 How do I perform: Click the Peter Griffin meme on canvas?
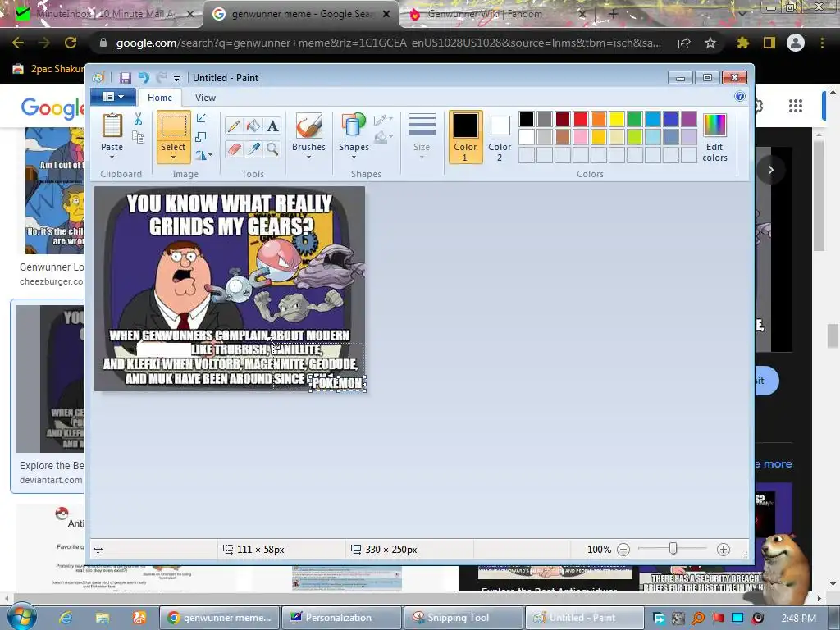coord(230,289)
